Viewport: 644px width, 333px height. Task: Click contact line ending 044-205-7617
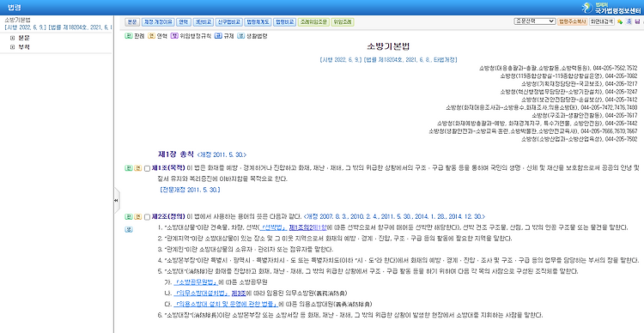tap(584, 115)
